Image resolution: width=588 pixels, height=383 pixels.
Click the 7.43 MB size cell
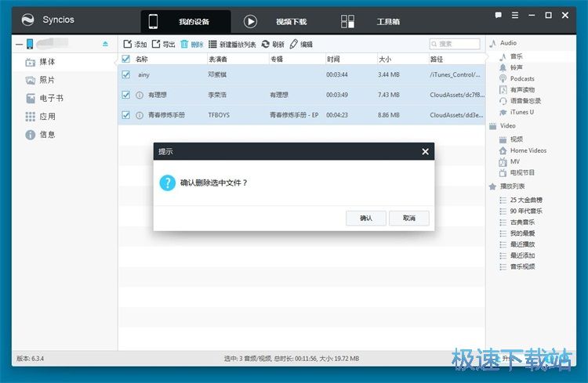point(389,95)
